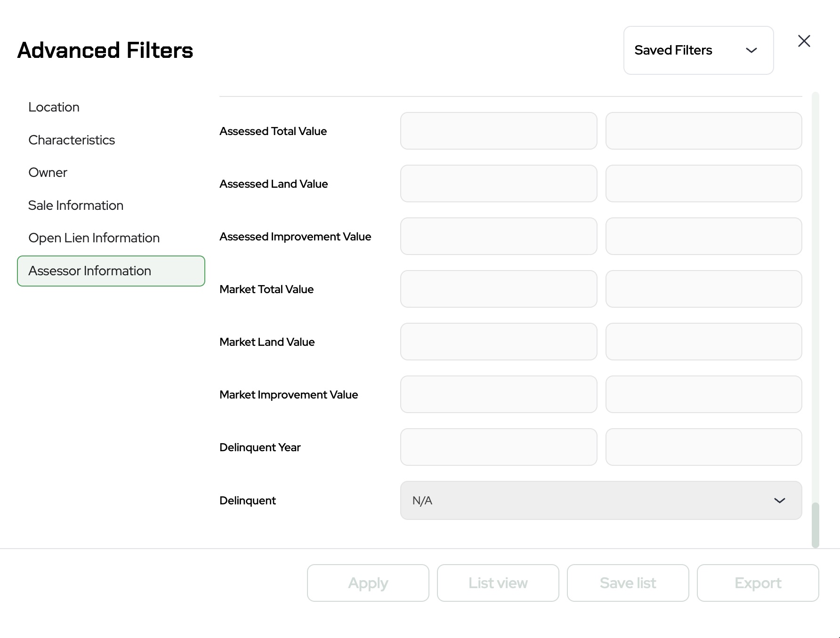Screen dimensions: 840x638
Task: Click the Apply button
Action: tap(368, 583)
